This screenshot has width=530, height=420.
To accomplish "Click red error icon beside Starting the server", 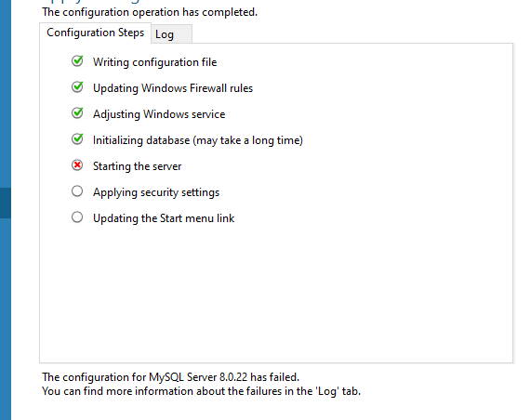I will pyautogui.click(x=77, y=165).
